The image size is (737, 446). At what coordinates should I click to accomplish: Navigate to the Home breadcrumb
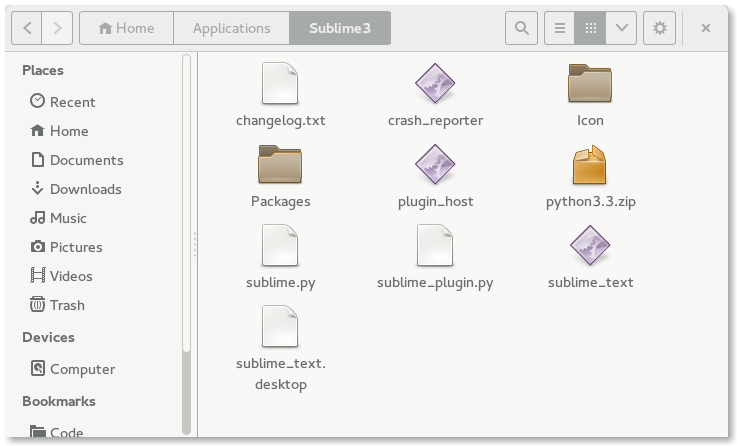click(x=126, y=28)
